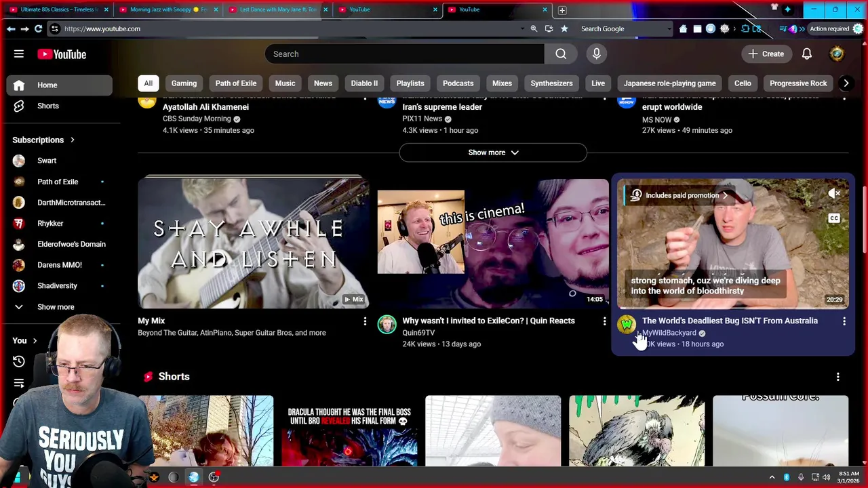Switch to the Last Dance with Mary Jane tab
Image resolution: width=868 pixels, height=488 pixels.
point(277,9)
